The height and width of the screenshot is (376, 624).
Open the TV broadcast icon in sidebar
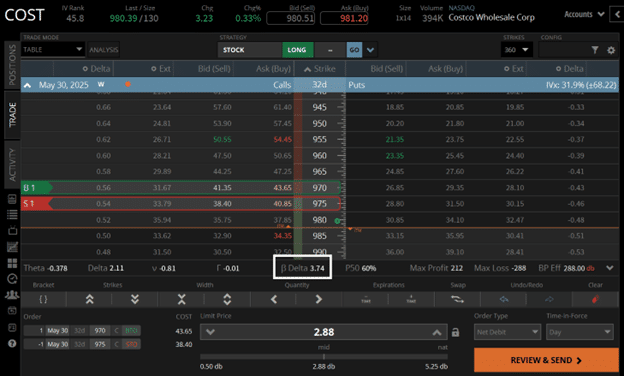(x=12, y=230)
